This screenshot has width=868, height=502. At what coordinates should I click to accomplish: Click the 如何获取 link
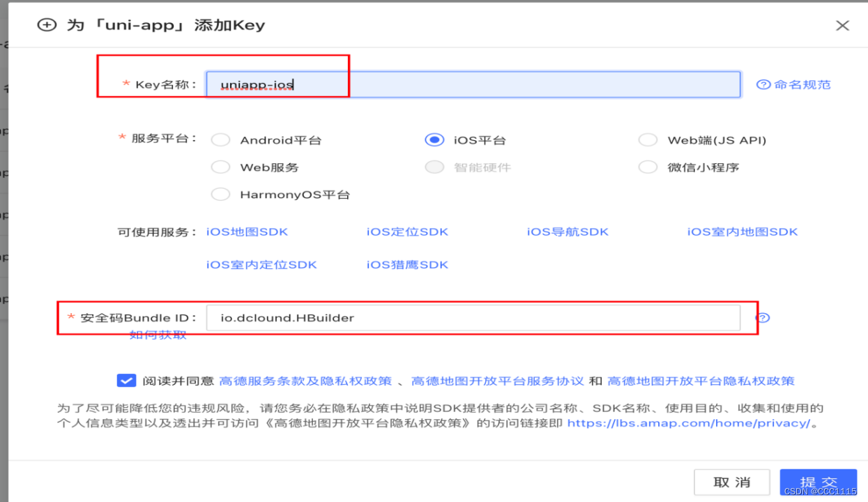click(158, 335)
